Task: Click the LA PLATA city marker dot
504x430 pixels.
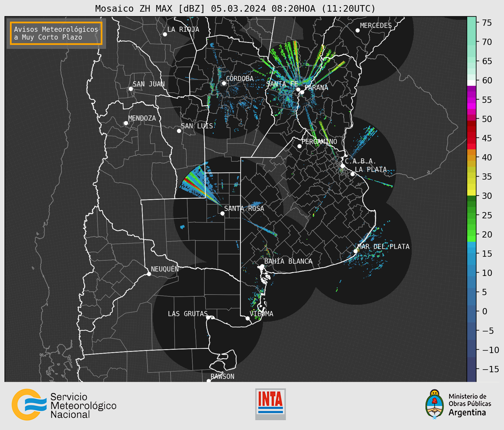Action: click(353, 174)
